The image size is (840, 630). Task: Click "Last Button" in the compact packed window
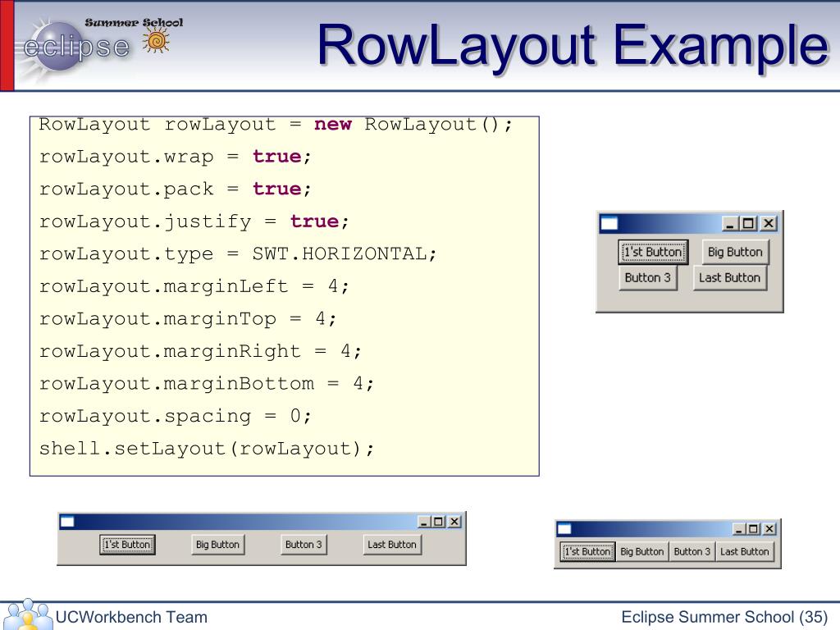coord(745,551)
